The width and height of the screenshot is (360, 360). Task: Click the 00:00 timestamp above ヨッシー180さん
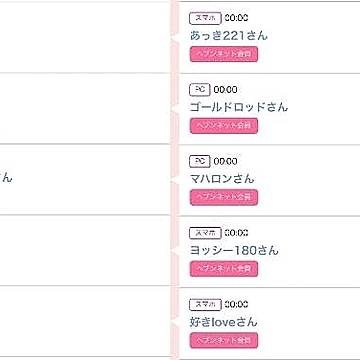point(236,233)
